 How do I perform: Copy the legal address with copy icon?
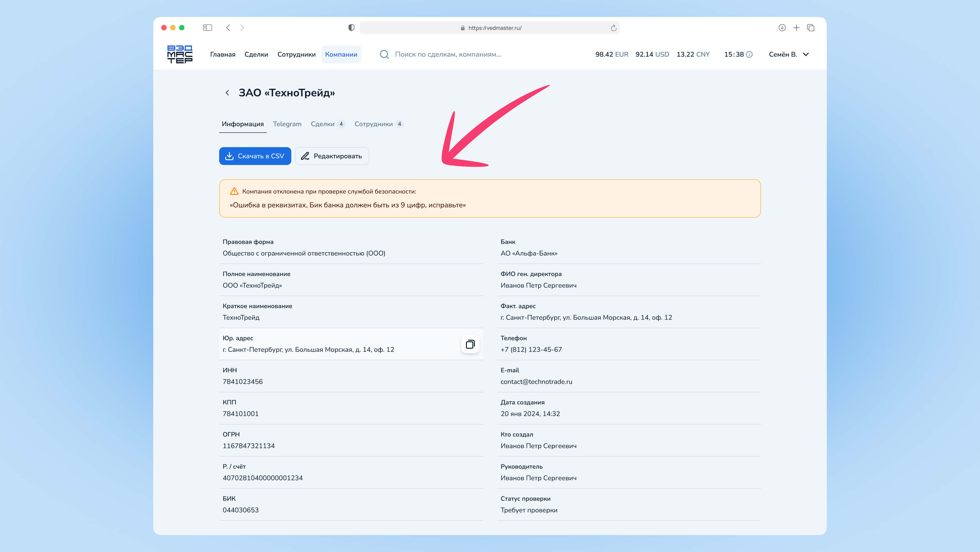click(x=470, y=344)
